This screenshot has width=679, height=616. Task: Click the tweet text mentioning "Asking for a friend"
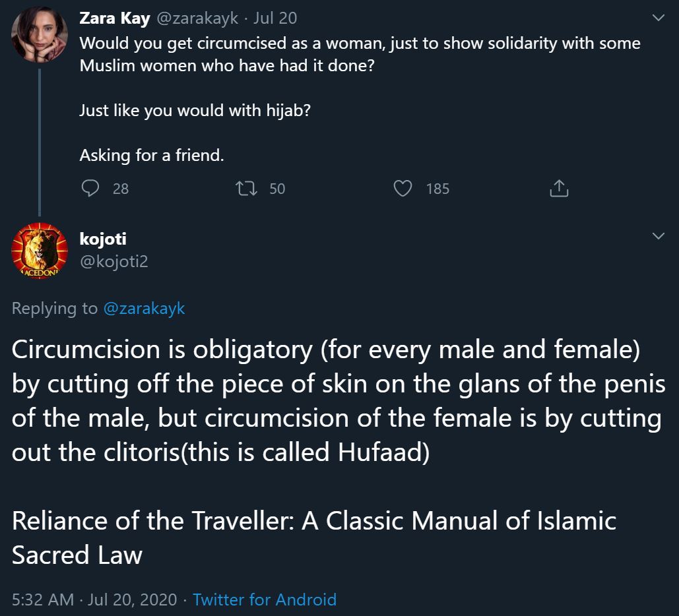[152, 155]
